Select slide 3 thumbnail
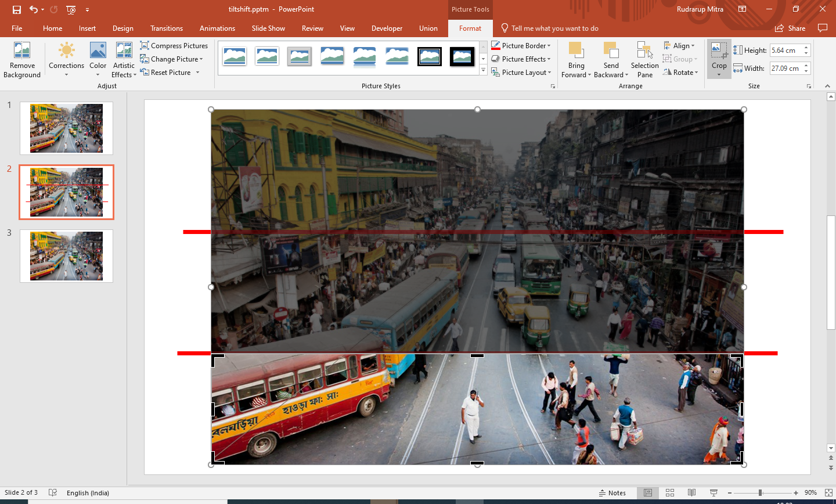The width and height of the screenshot is (836, 504). tap(66, 256)
